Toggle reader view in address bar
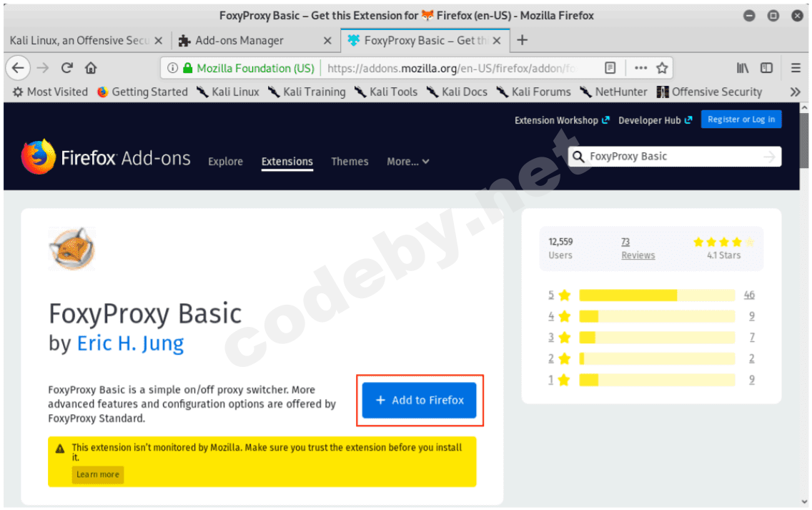Screen dimensions: 812x510 tap(610, 68)
